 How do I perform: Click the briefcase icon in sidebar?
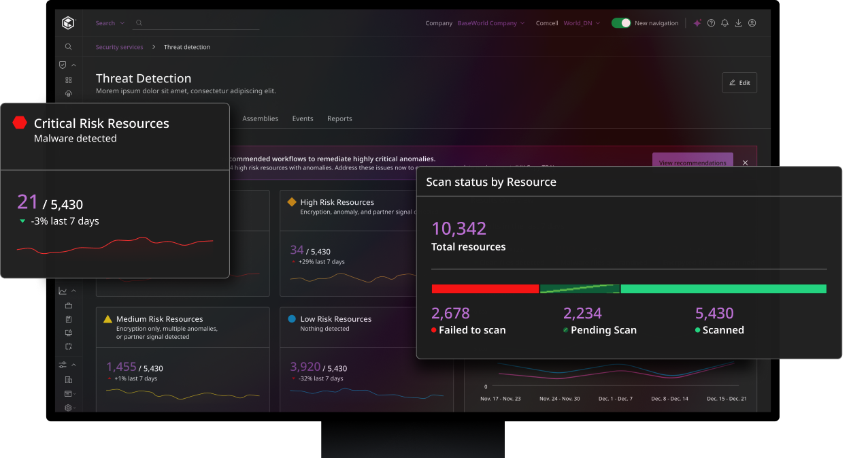click(68, 306)
